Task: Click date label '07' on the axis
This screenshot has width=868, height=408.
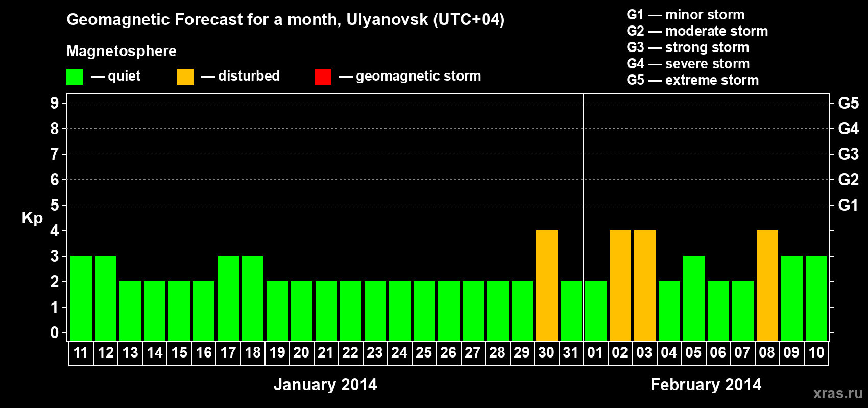Action: [x=742, y=352]
